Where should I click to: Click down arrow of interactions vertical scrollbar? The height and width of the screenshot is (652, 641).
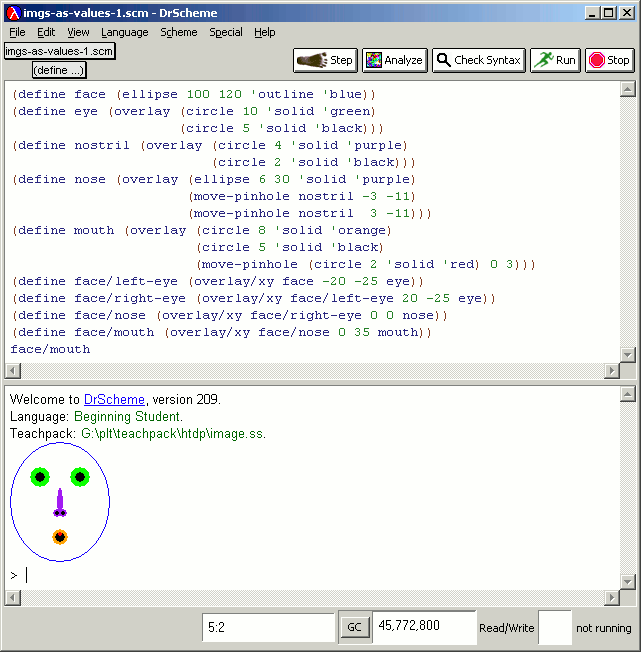(628, 581)
